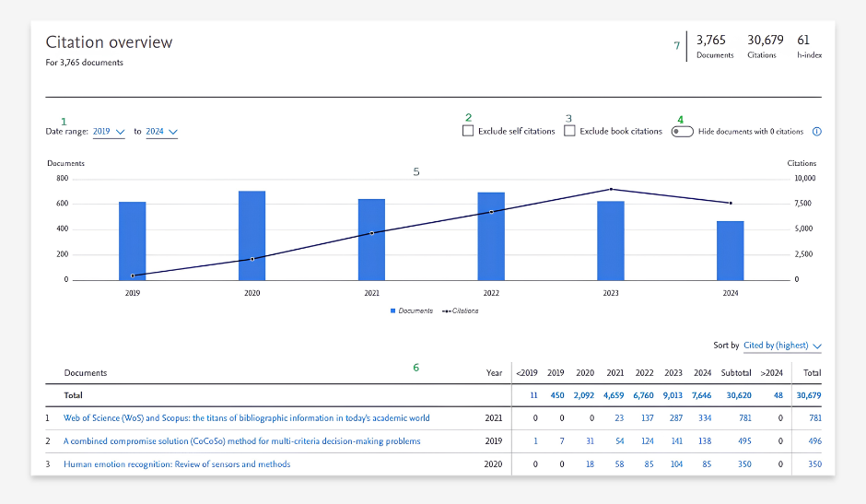The width and height of the screenshot is (866, 504).
Task: Click the info icon beside Hide documents toggle
Action: 817,132
